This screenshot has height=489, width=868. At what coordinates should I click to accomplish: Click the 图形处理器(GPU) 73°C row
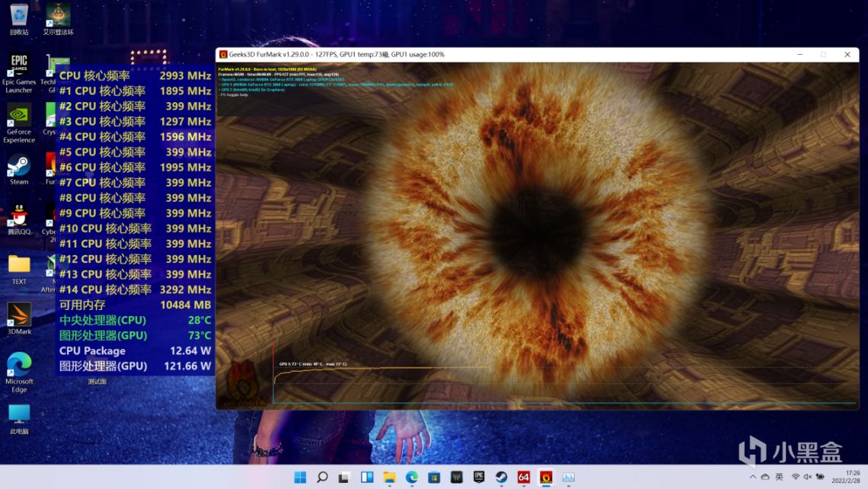135,336
